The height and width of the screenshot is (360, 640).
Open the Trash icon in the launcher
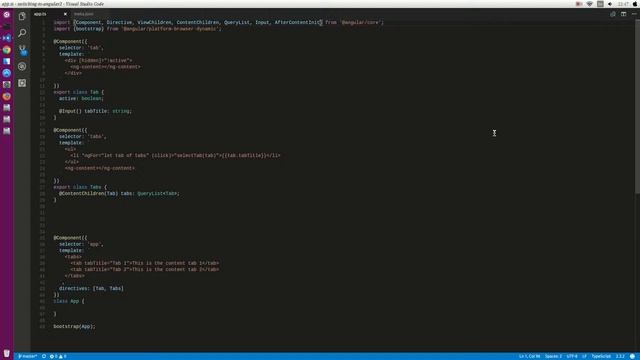click(7, 353)
